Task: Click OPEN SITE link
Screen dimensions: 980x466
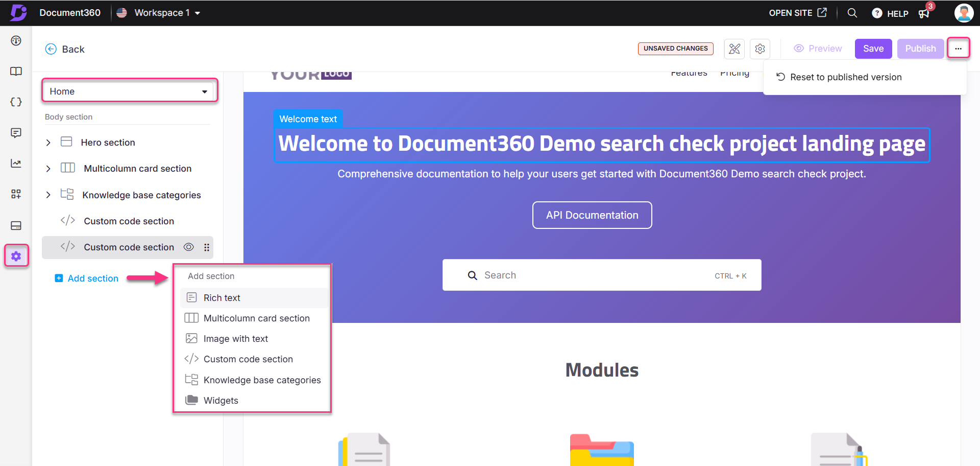Action: click(798, 13)
